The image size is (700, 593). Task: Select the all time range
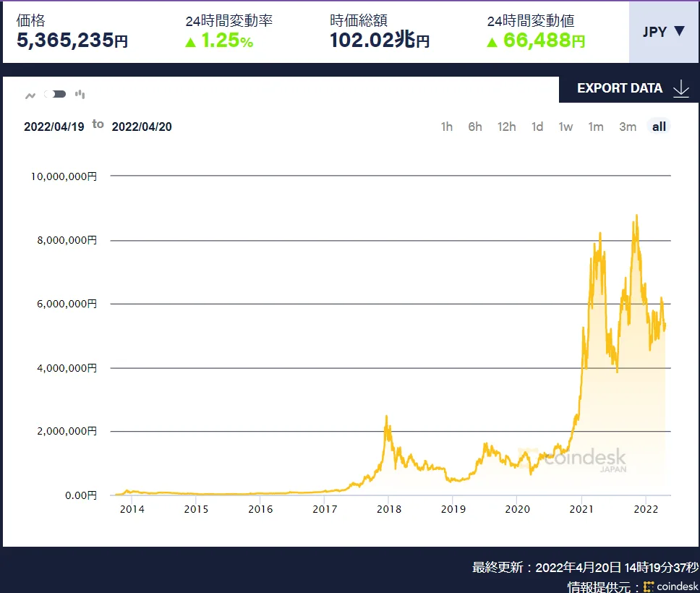659,127
